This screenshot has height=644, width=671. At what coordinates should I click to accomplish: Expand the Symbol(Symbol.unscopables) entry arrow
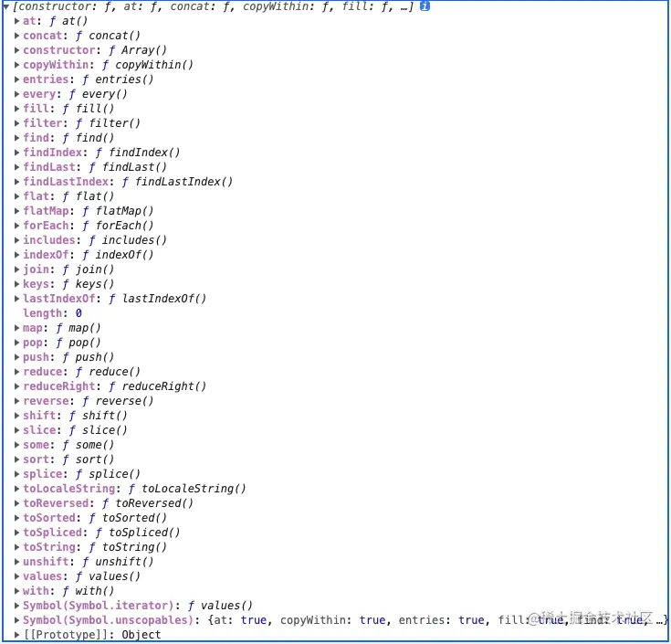16,619
